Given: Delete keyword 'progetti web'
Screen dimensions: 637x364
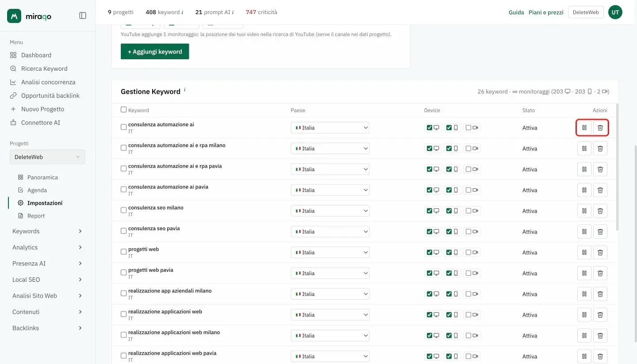Looking at the screenshot, I should pyautogui.click(x=600, y=253).
